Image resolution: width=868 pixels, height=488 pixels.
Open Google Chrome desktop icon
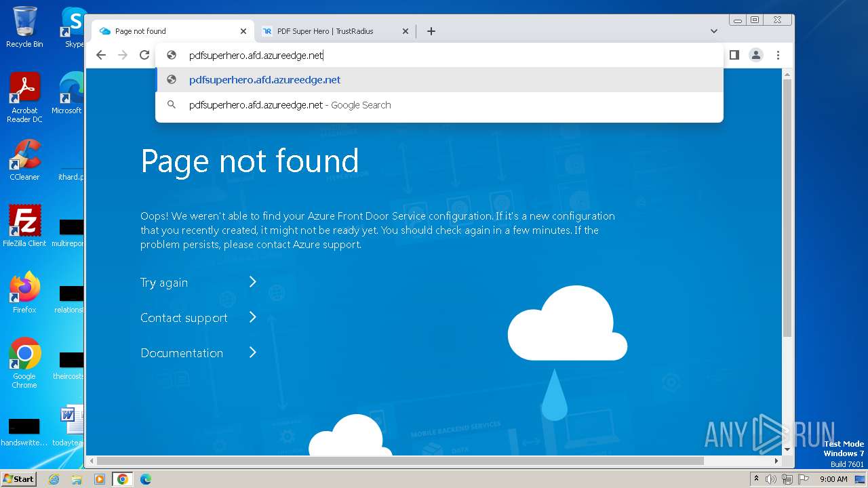(24, 363)
